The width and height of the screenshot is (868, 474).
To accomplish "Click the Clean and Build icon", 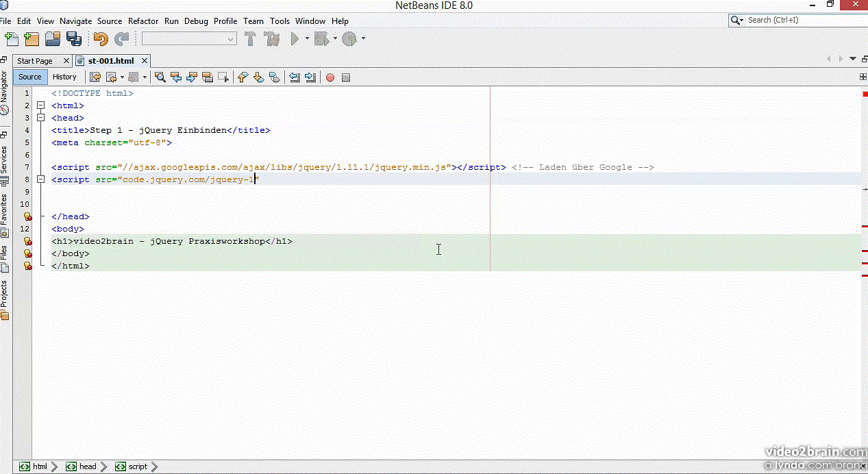I will click(271, 39).
